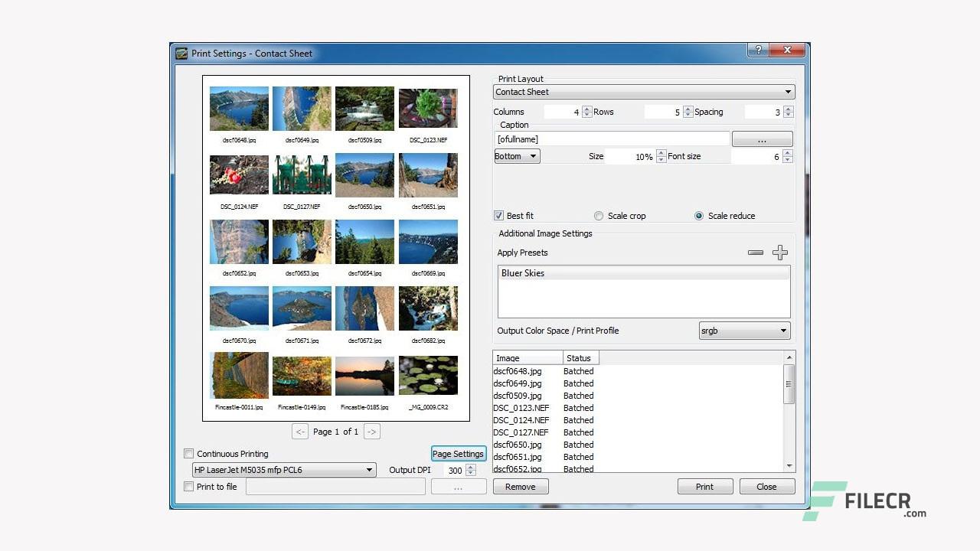Image resolution: width=980 pixels, height=551 pixels.
Task: Click the Rows number field
Action: pos(663,112)
